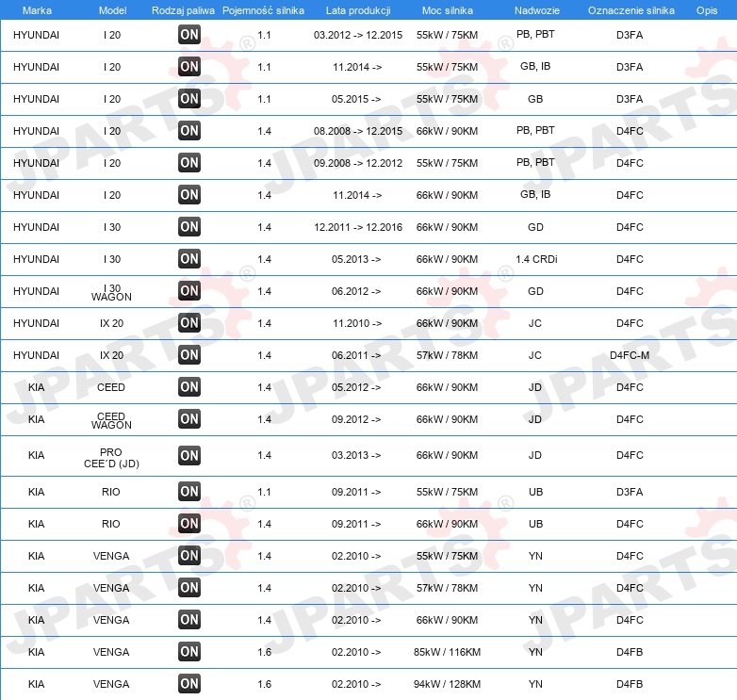Click the 85kW / 116KM power cell

click(x=447, y=652)
